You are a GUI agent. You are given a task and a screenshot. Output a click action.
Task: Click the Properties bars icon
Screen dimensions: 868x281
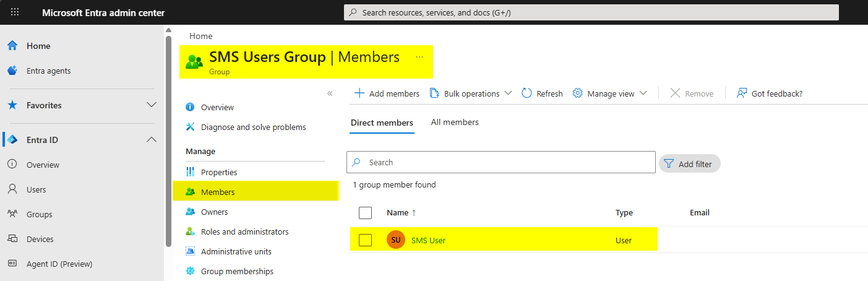pyautogui.click(x=191, y=172)
